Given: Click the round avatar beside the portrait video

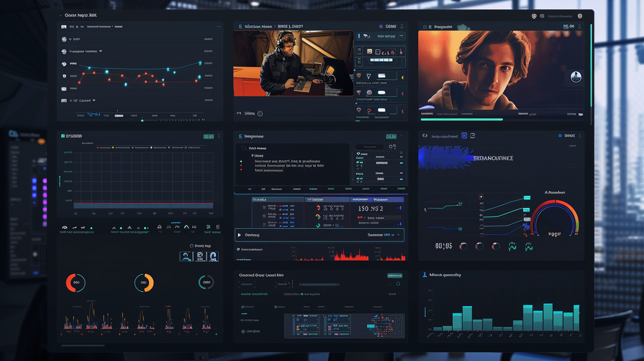Looking at the screenshot, I should [575, 77].
